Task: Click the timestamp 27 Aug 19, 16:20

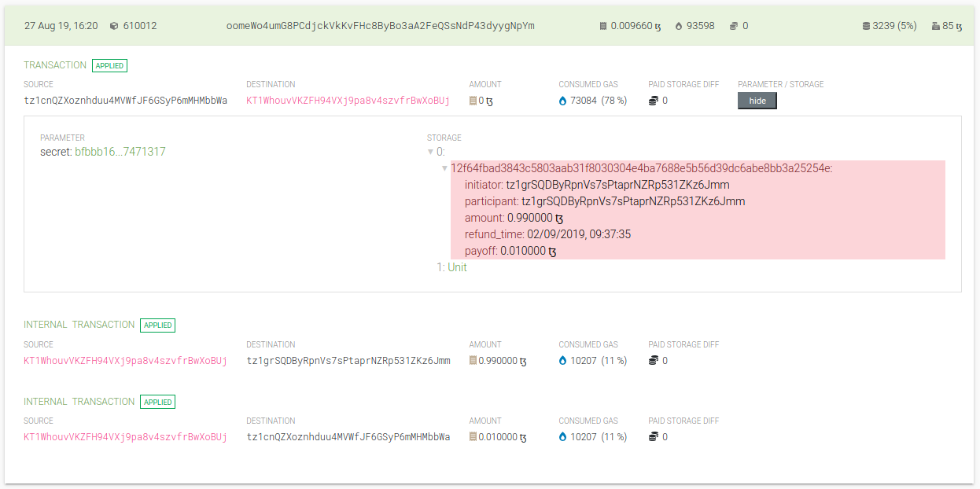Action: click(61, 26)
